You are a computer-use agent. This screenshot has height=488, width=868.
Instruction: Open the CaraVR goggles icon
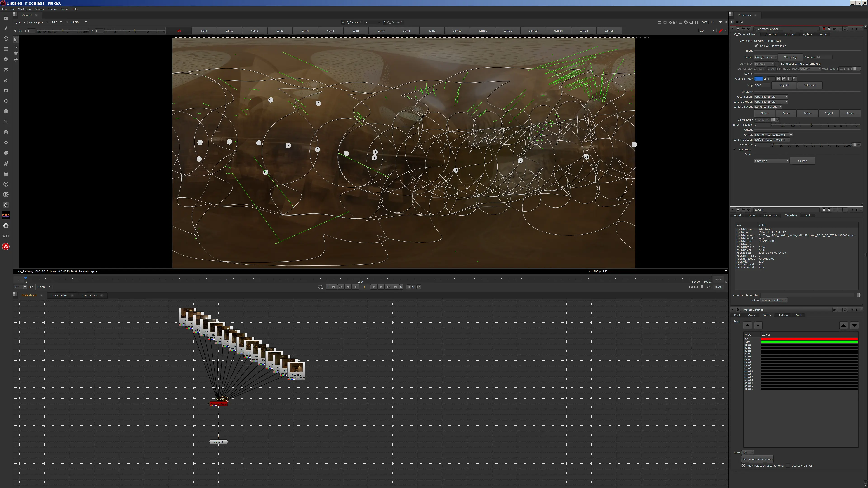6,215
